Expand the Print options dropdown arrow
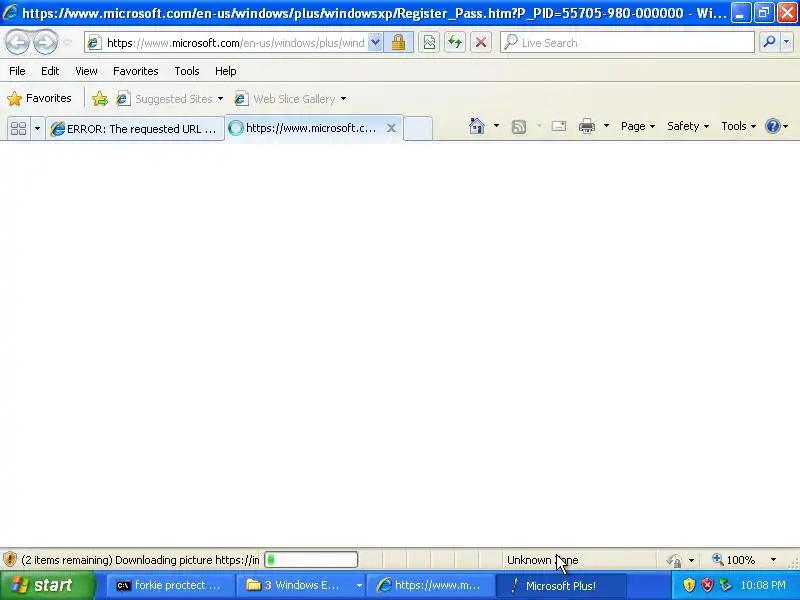800x600 pixels. point(606,126)
